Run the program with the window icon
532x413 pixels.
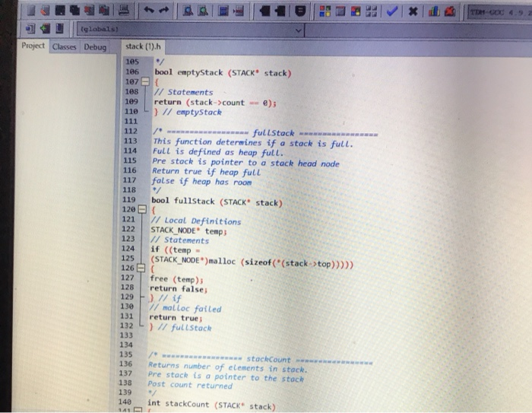tap(340, 11)
